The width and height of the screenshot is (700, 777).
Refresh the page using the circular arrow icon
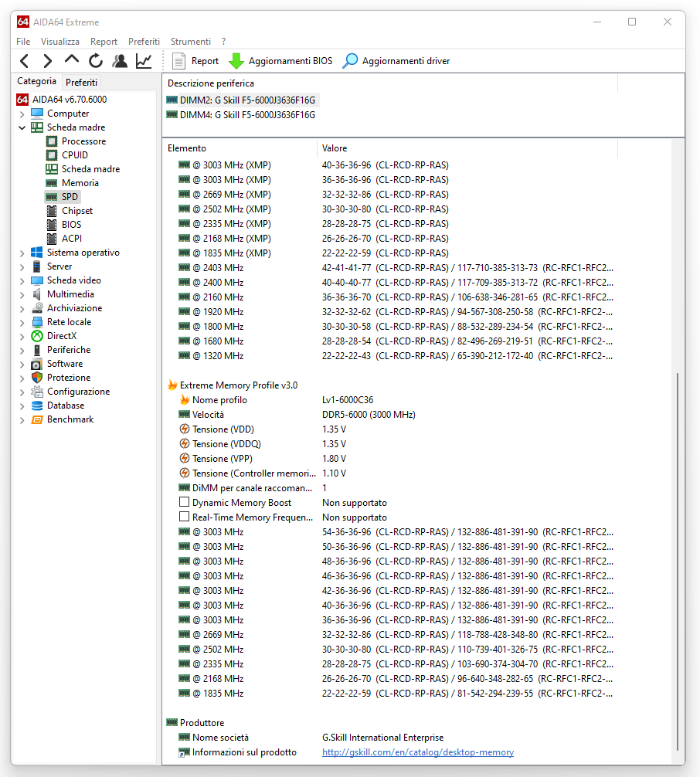(96, 61)
